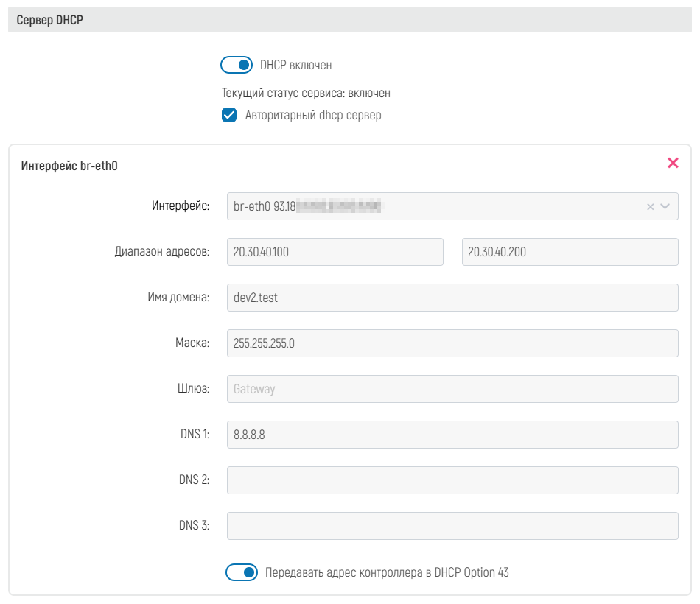Toggle the "DHCP включен" switch
Screen dimensions: 700x604
[237, 65]
